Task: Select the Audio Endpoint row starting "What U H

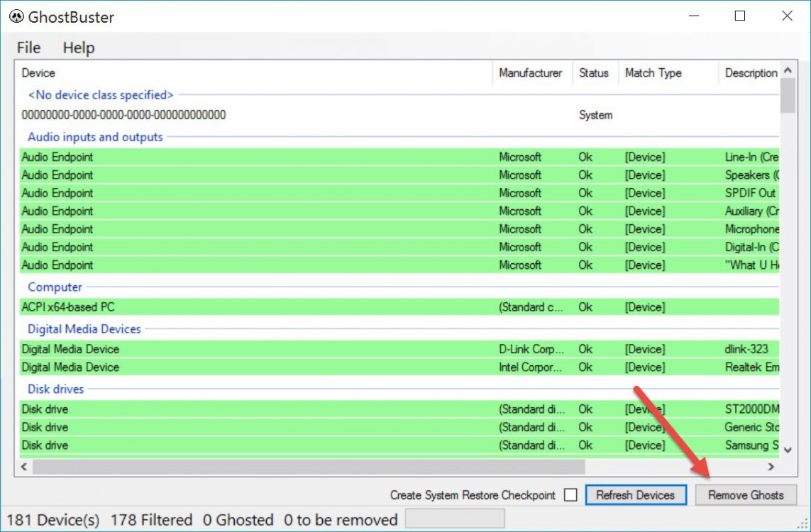Action: tap(399, 265)
